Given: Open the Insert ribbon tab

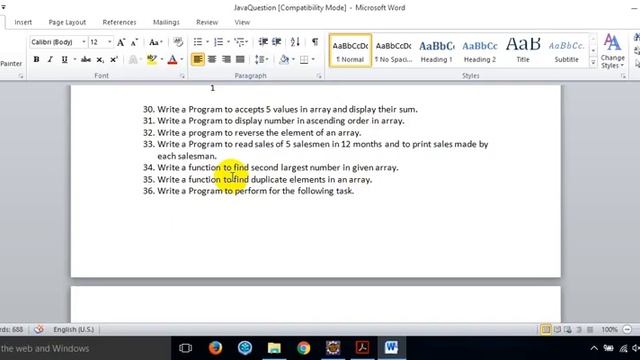Looking at the screenshot, I should pos(23,22).
